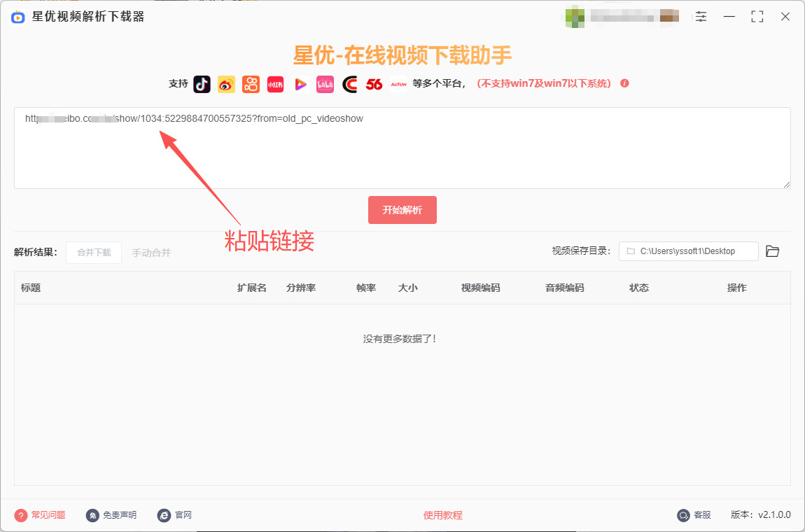Click the 常见问题 question mark icon
Viewport: 805px width, 532px height.
20,515
